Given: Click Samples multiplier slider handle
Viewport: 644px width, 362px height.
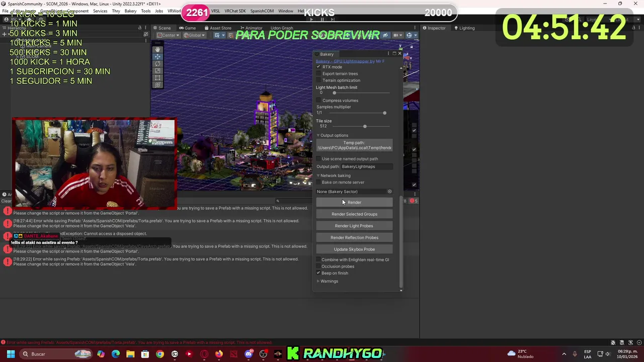Looking at the screenshot, I should click(x=384, y=113).
